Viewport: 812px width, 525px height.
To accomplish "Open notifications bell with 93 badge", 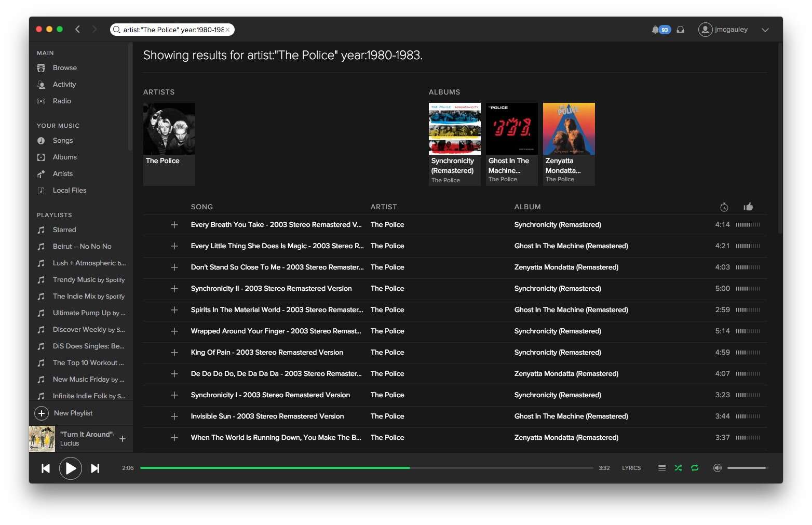I will (x=661, y=30).
